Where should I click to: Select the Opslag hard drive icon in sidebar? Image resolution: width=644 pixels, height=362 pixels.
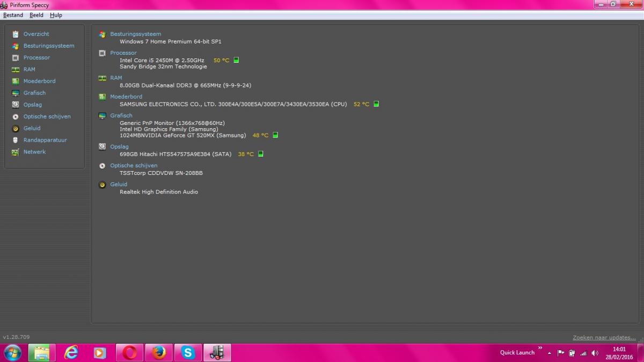(16, 105)
